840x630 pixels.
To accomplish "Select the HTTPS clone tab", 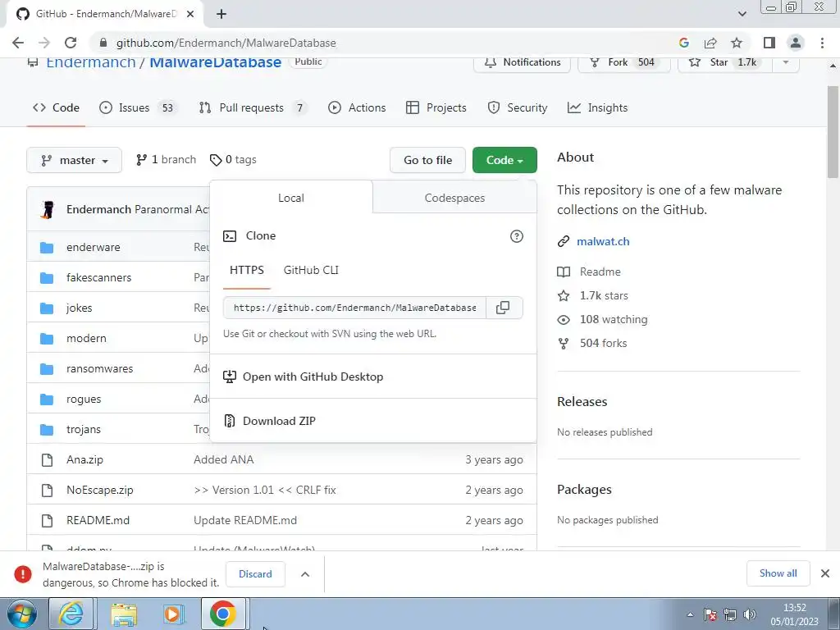I will point(246,270).
